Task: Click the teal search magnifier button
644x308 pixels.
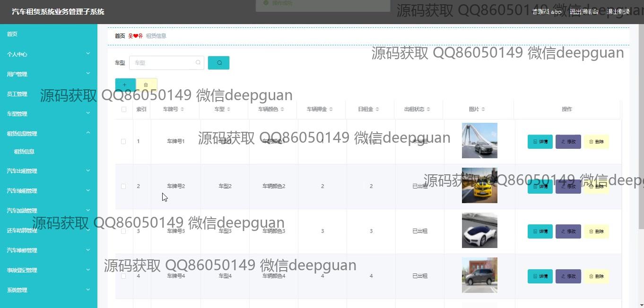Action: (218, 63)
